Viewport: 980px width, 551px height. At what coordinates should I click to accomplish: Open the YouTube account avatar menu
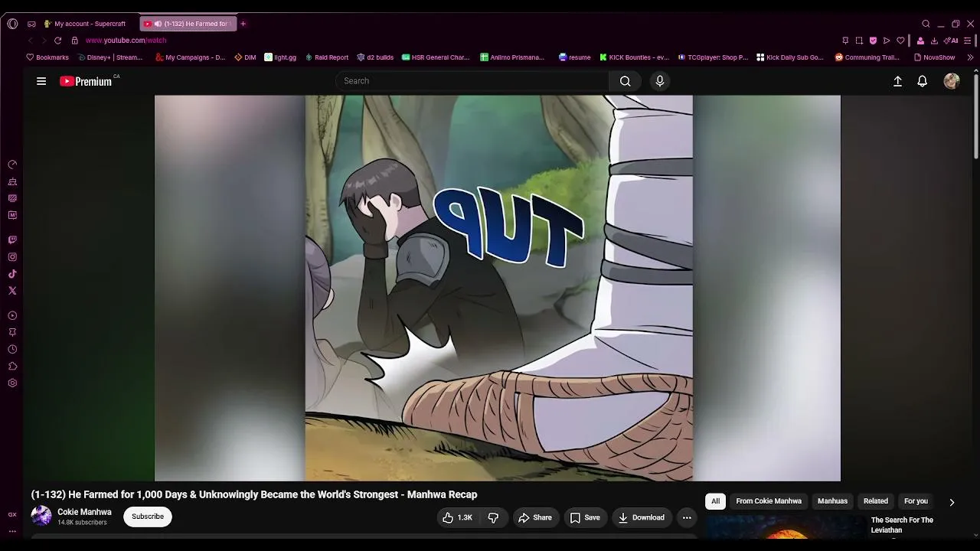click(952, 81)
